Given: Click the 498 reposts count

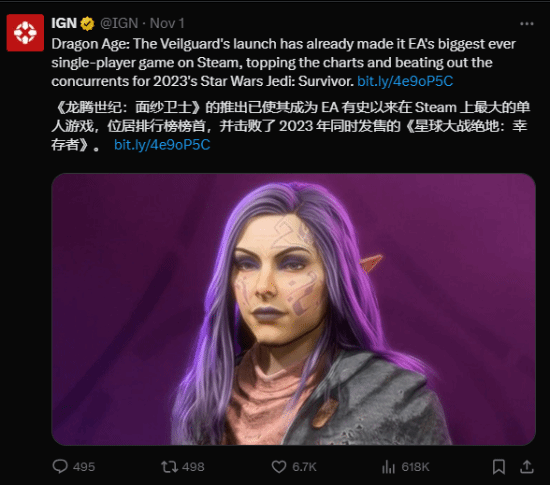Looking at the screenshot, I should pyautogui.click(x=193, y=467).
